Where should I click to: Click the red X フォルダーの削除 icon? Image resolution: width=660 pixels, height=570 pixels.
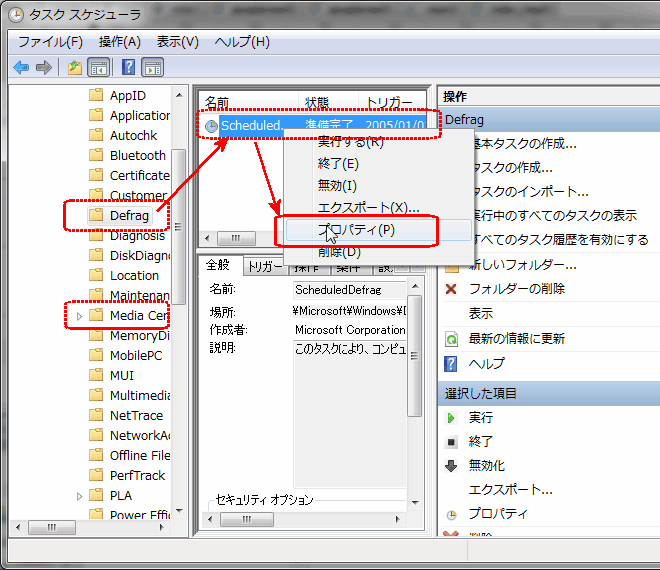[x=451, y=289]
